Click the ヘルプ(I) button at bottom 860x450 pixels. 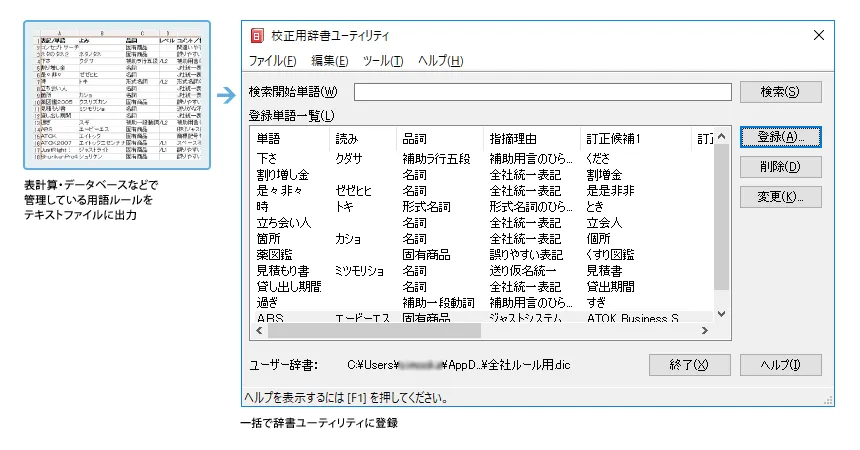[x=780, y=365]
